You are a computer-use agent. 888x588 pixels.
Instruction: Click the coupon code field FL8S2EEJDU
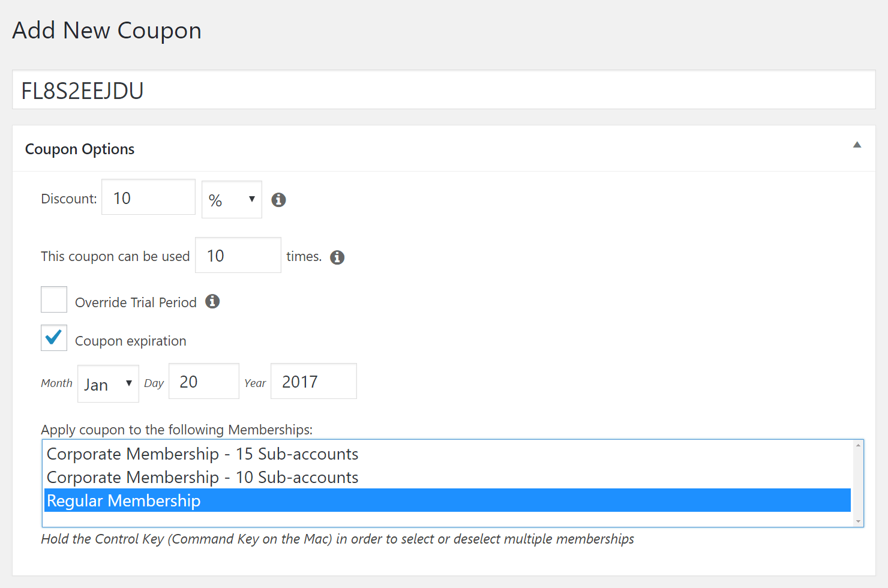[x=444, y=90]
